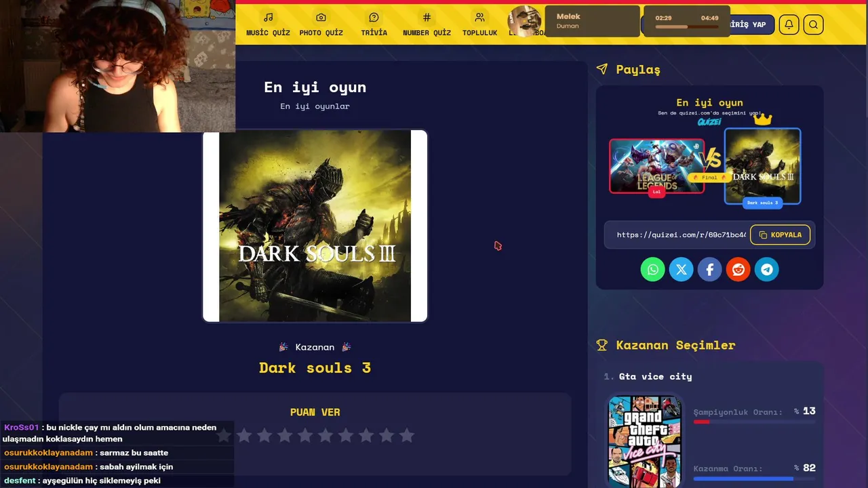Screen dimensions: 868x488
Task: Open the Number Quiz section
Action: (x=427, y=24)
